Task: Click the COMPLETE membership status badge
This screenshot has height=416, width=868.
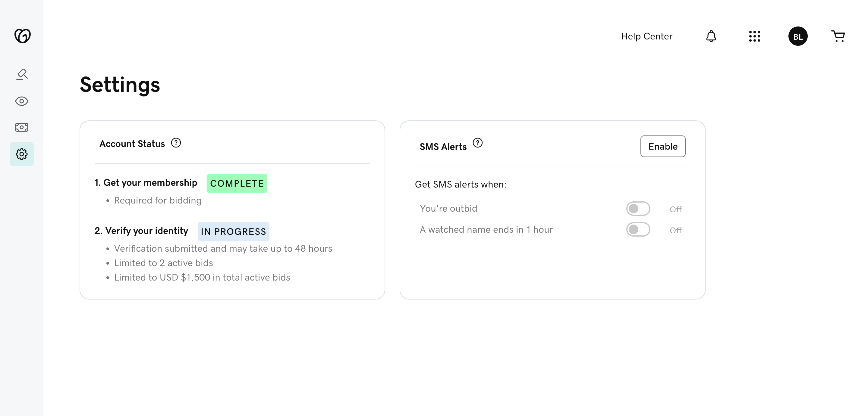Action: tap(237, 183)
